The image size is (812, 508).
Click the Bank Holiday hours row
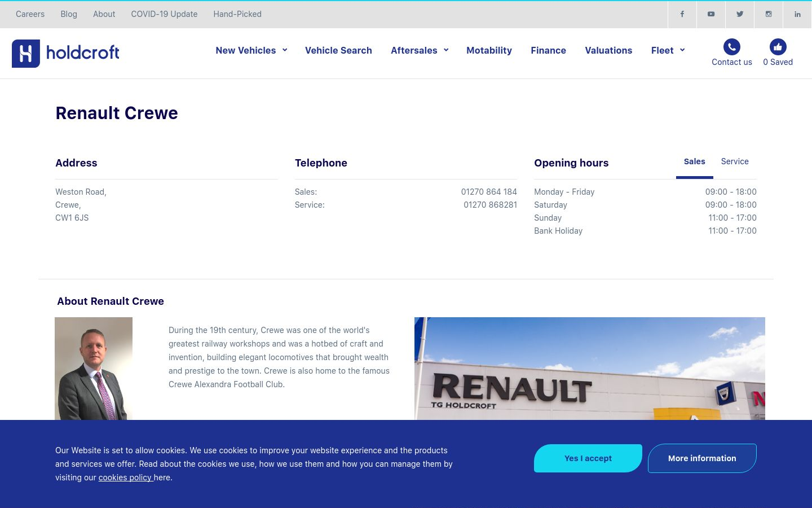coord(645,231)
